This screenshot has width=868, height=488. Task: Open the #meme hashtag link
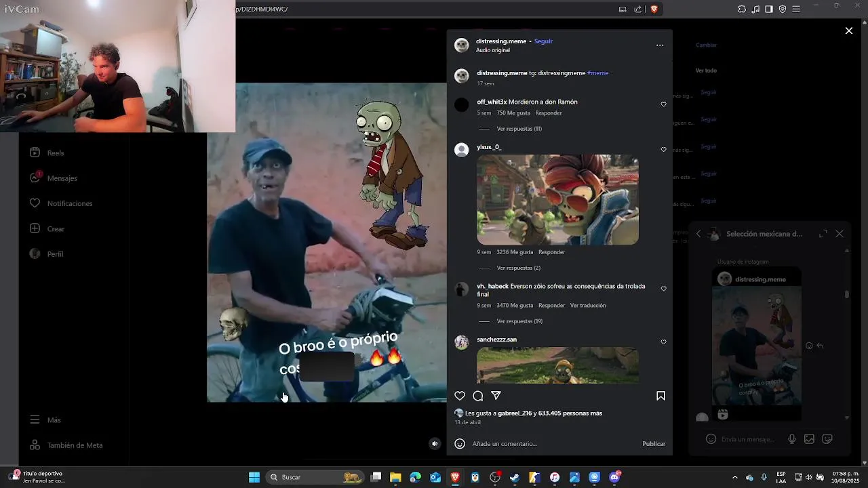click(x=597, y=73)
